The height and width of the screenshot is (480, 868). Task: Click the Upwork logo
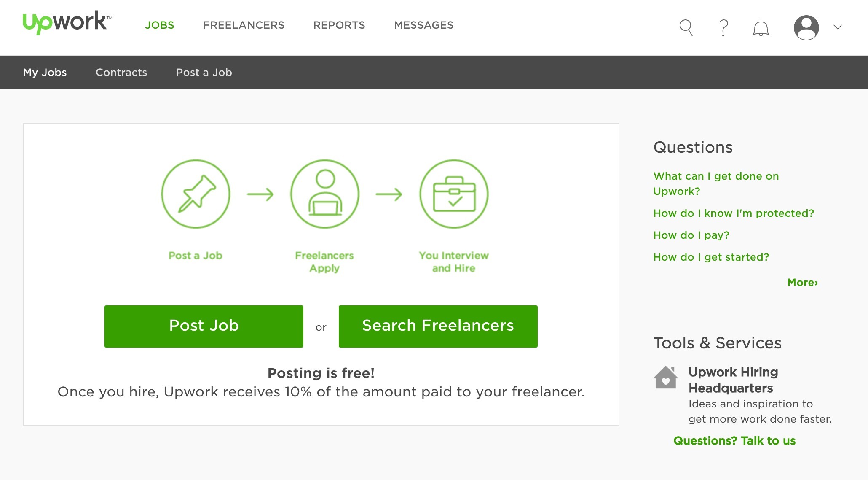(x=67, y=23)
